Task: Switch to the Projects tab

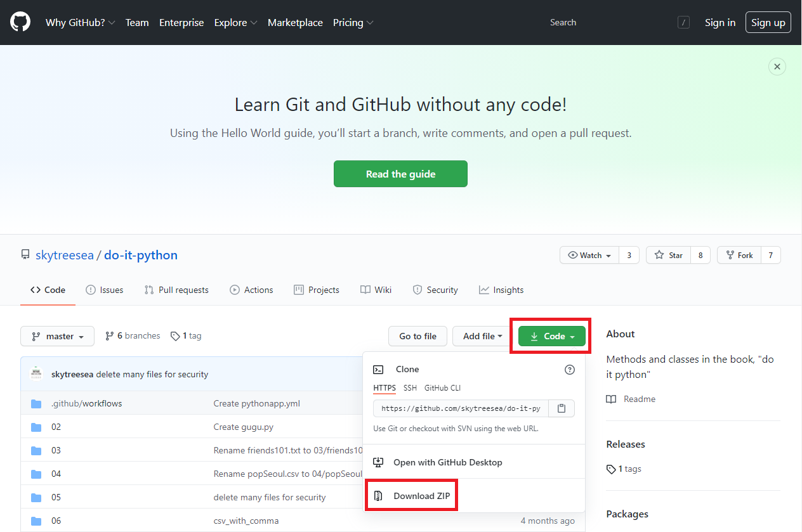Action: coord(317,290)
